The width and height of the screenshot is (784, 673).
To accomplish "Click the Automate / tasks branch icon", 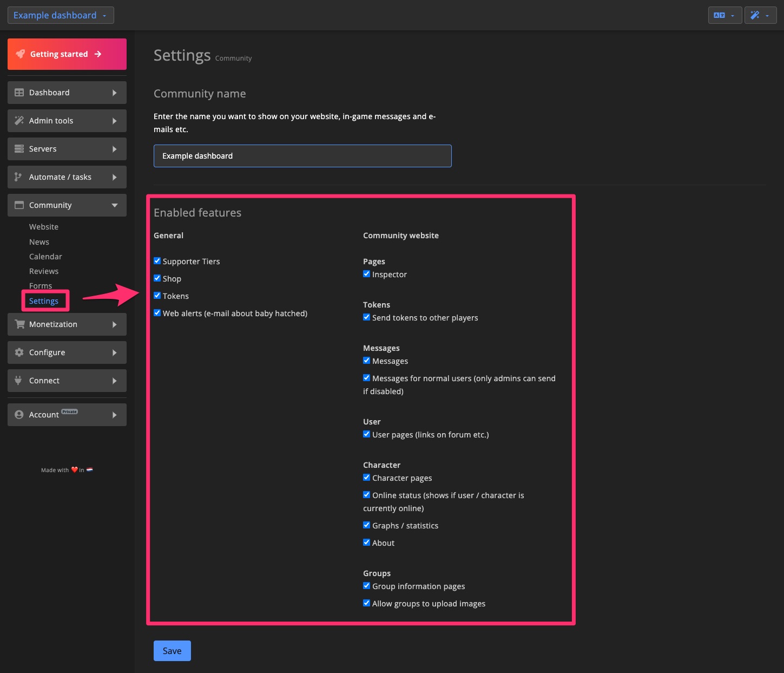I will 18,177.
